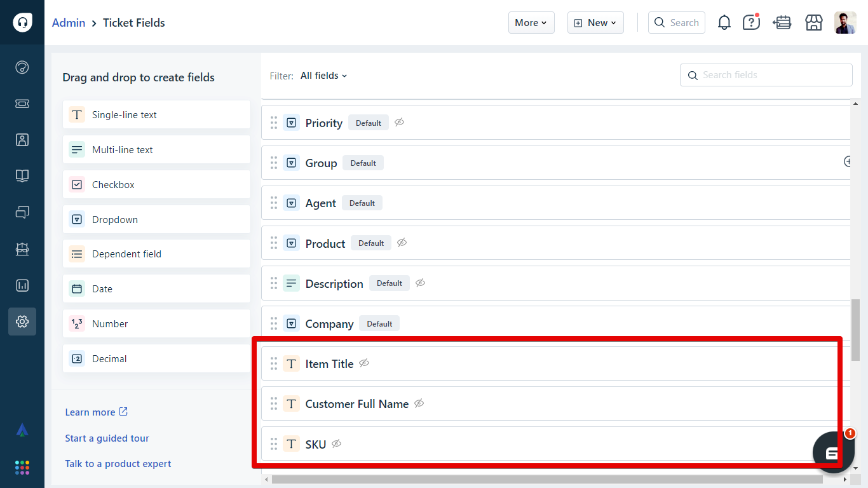Open the notifications bell
The height and width of the screenshot is (488, 868).
coord(724,23)
